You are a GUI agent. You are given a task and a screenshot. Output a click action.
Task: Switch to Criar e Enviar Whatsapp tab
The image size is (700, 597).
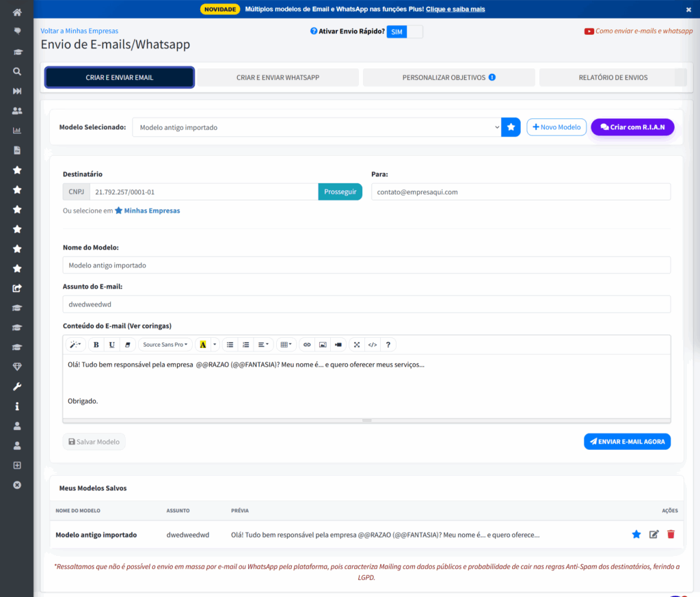[x=278, y=78]
